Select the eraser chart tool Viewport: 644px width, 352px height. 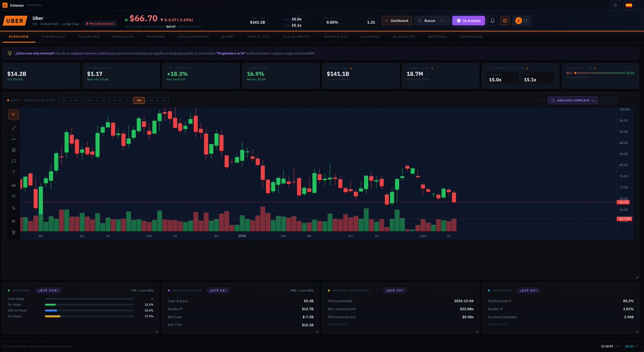13,207
